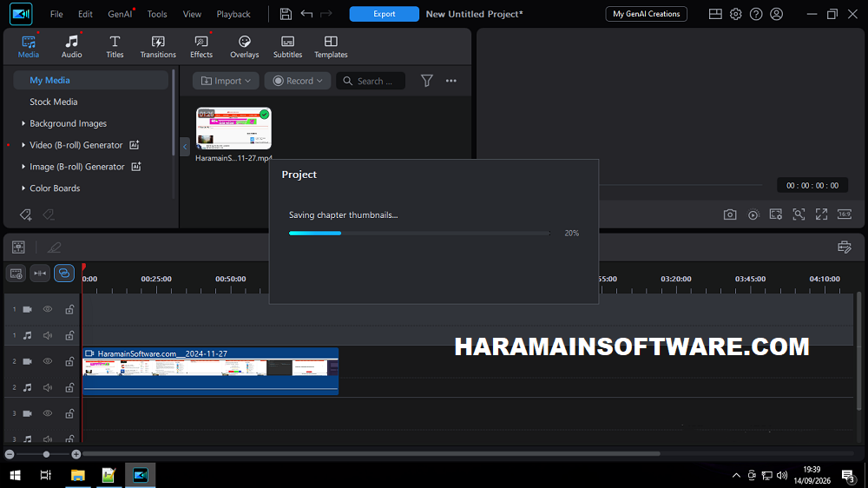Click the filter media funnel icon
Image resolution: width=868 pixels, height=488 pixels.
(x=427, y=81)
